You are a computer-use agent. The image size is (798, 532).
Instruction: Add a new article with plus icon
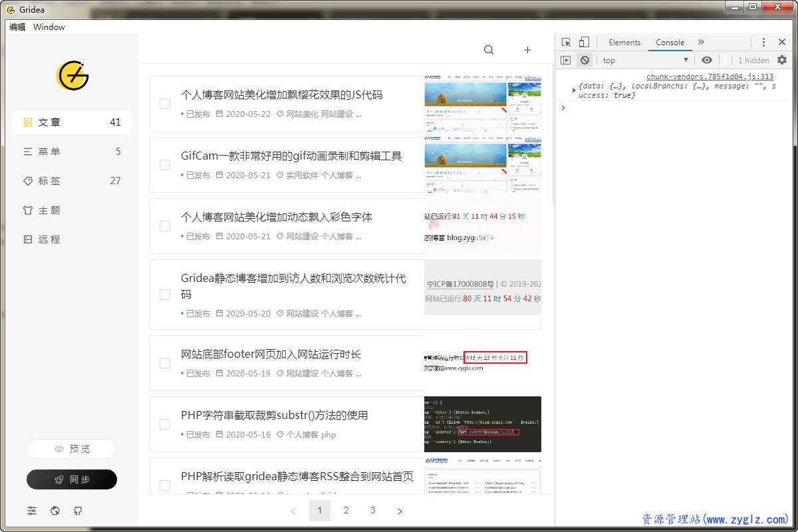coord(527,50)
